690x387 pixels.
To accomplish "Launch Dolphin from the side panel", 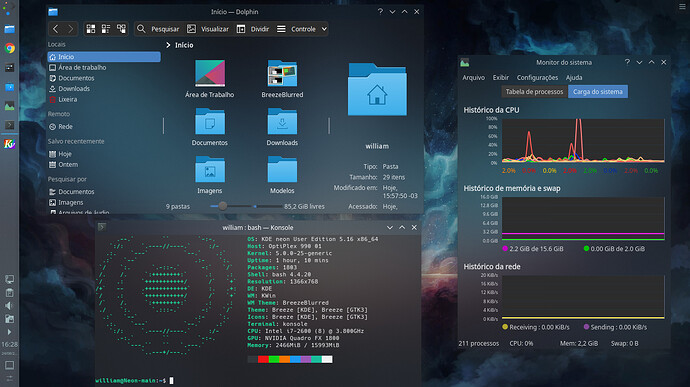I will (x=9, y=29).
